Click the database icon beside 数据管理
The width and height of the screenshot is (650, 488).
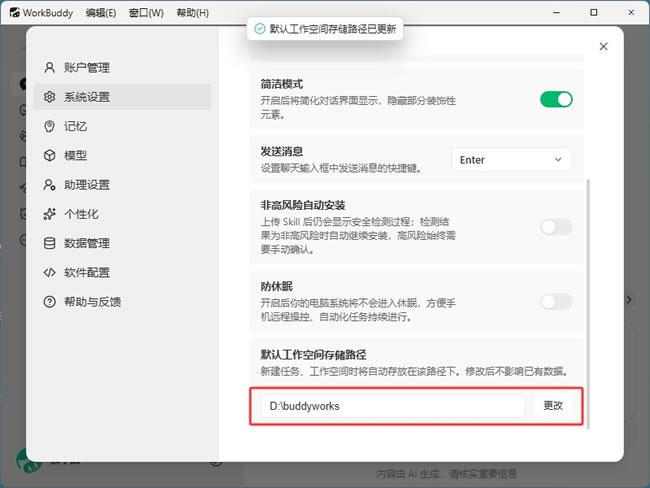click(49, 243)
